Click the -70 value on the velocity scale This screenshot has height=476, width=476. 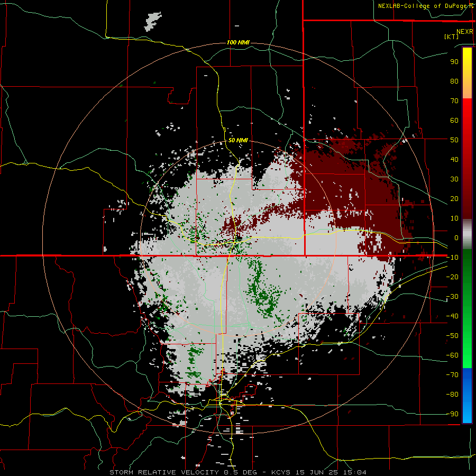click(452, 375)
